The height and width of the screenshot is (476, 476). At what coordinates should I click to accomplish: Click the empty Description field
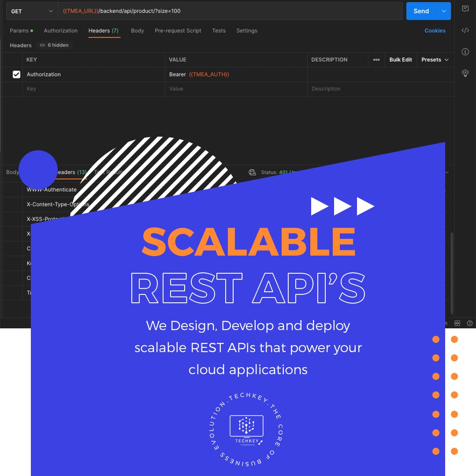point(381,89)
